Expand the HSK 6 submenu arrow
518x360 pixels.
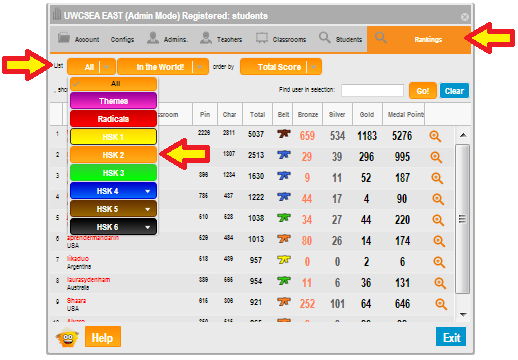pyautogui.click(x=147, y=227)
